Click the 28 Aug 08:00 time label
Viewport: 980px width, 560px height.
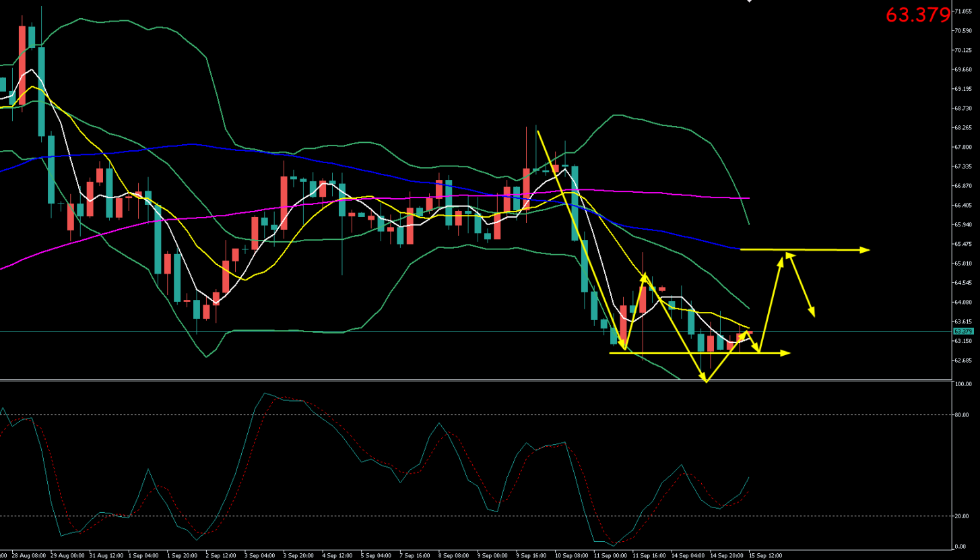coord(29,556)
